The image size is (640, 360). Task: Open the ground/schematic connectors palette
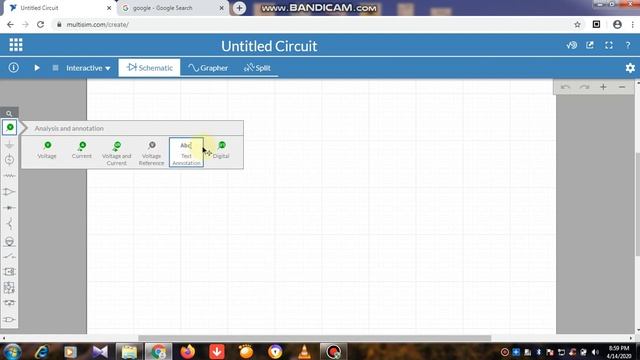click(9, 144)
